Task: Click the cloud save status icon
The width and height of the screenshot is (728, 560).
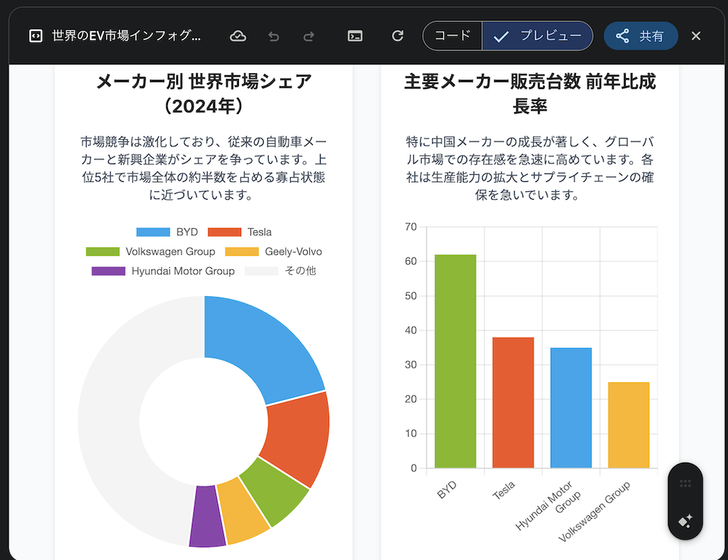Action: pyautogui.click(x=237, y=36)
